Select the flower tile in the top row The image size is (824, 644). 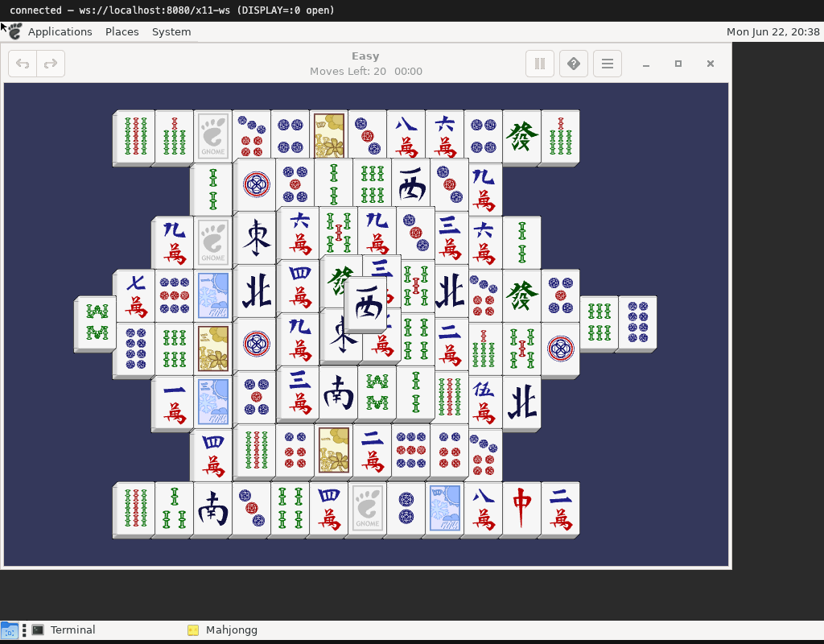329,136
